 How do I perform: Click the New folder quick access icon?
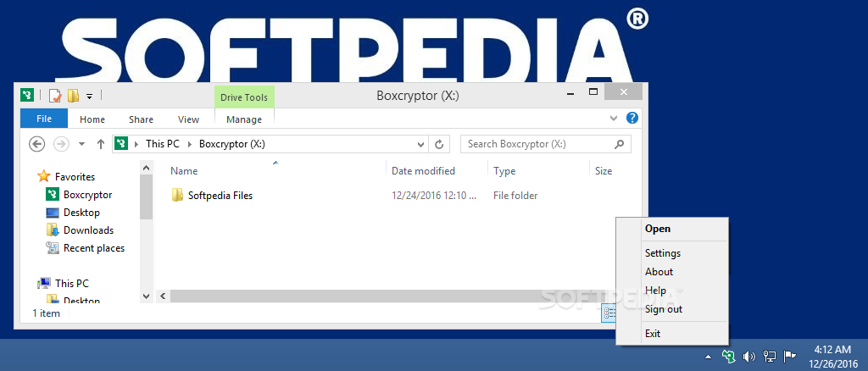pyautogui.click(x=73, y=96)
